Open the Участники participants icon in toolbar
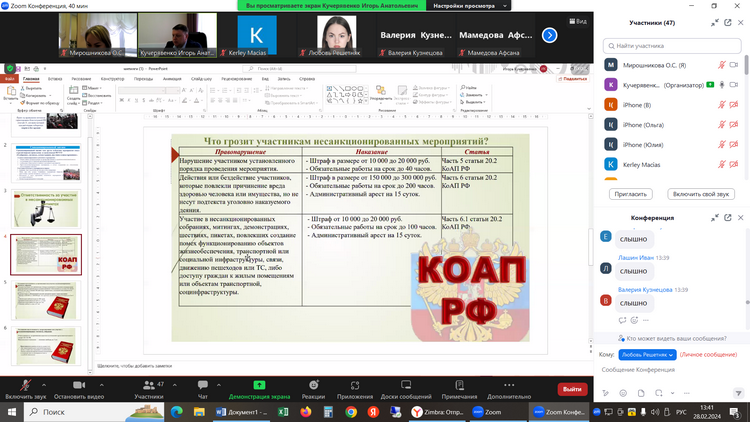The width and height of the screenshot is (750, 422). point(148,384)
